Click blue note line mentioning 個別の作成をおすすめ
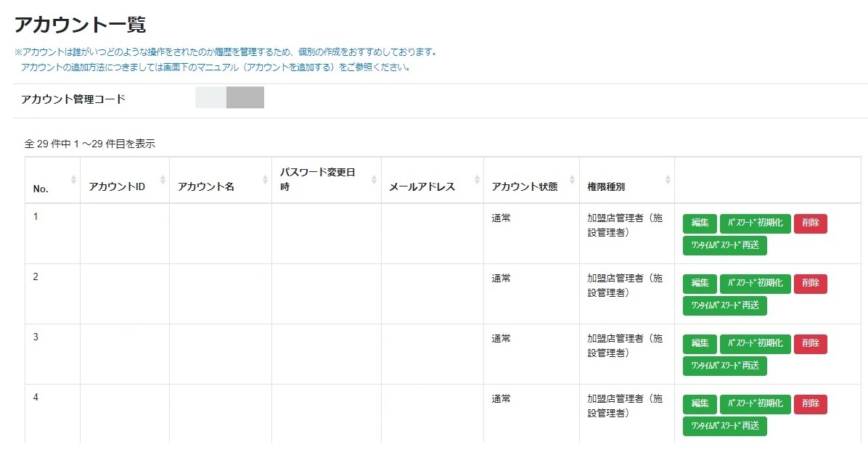Screen dimensions: 868x468 point(227,52)
